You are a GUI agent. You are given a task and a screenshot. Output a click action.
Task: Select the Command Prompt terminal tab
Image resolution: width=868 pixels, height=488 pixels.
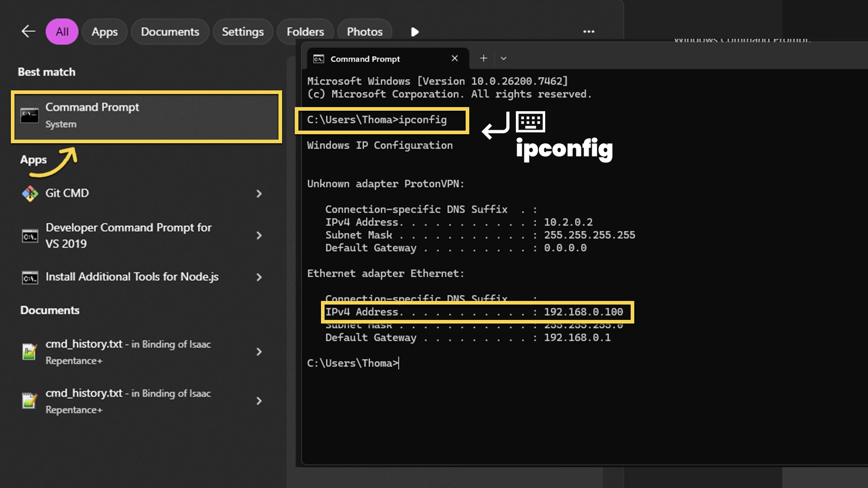[387, 59]
